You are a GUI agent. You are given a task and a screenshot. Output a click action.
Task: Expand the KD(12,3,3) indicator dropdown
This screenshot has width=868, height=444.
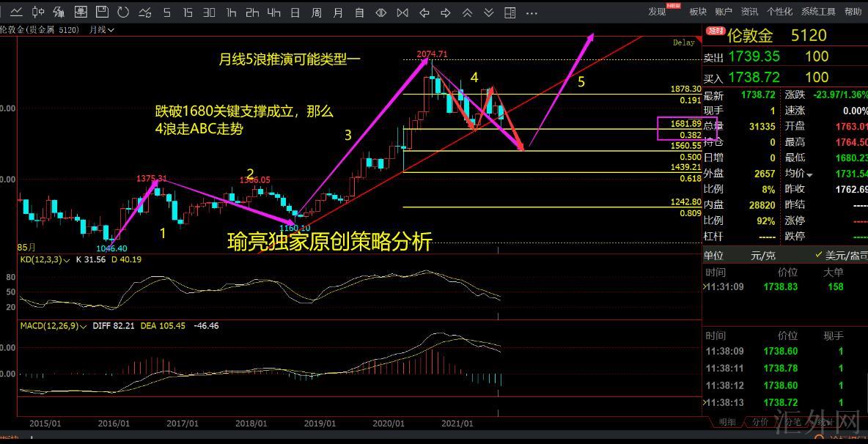click(x=67, y=260)
